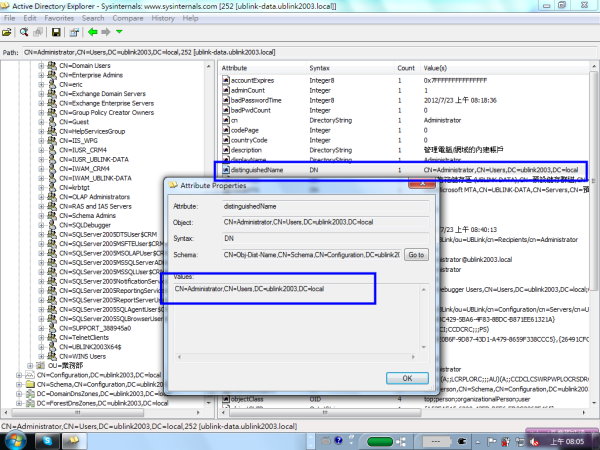Click the icon beside adminCount attribute
The width and height of the screenshot is (600, 450).
226,90
